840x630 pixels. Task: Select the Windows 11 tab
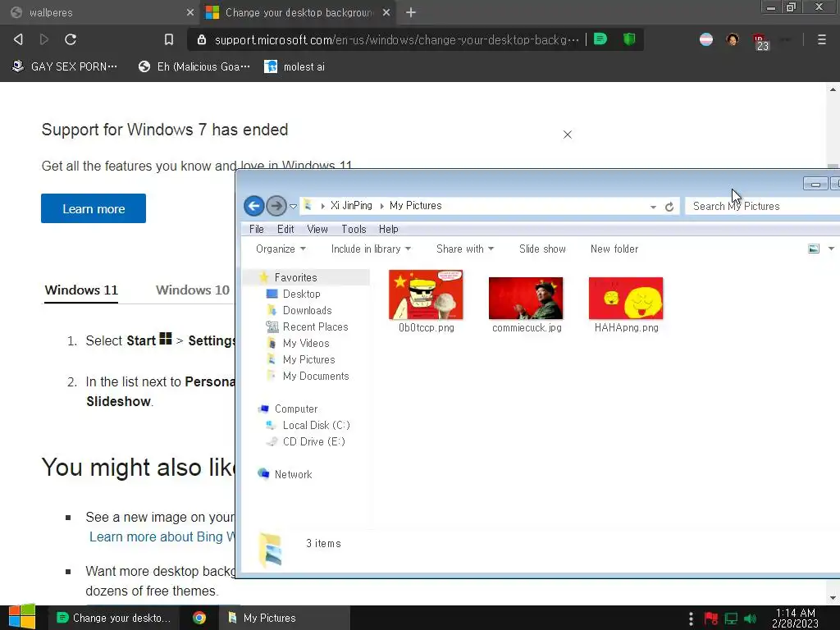[x=81, y=290]
